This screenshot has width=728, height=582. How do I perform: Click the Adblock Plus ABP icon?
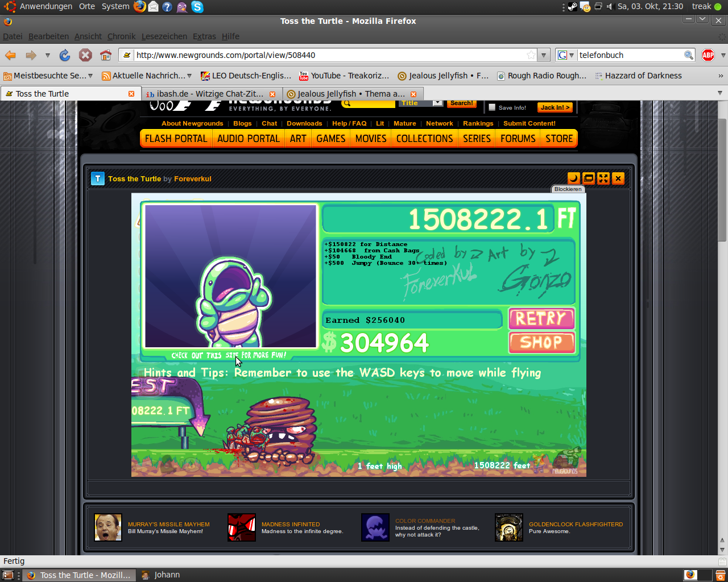coord(708,55)
